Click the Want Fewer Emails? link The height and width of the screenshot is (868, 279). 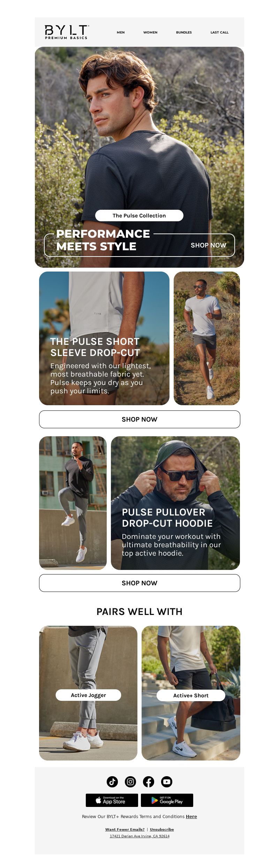pos(125,829)
